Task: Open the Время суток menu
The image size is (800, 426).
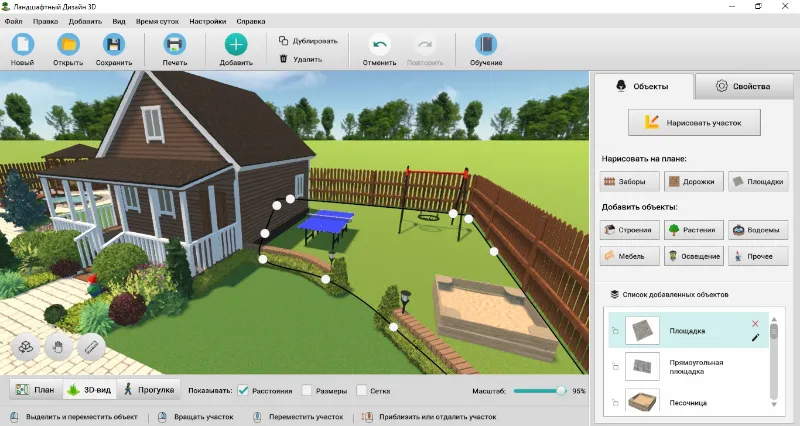Action: (157, 21)
